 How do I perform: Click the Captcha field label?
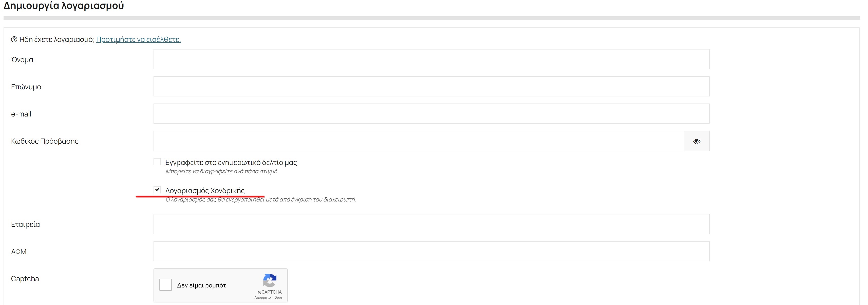point(25,279)
